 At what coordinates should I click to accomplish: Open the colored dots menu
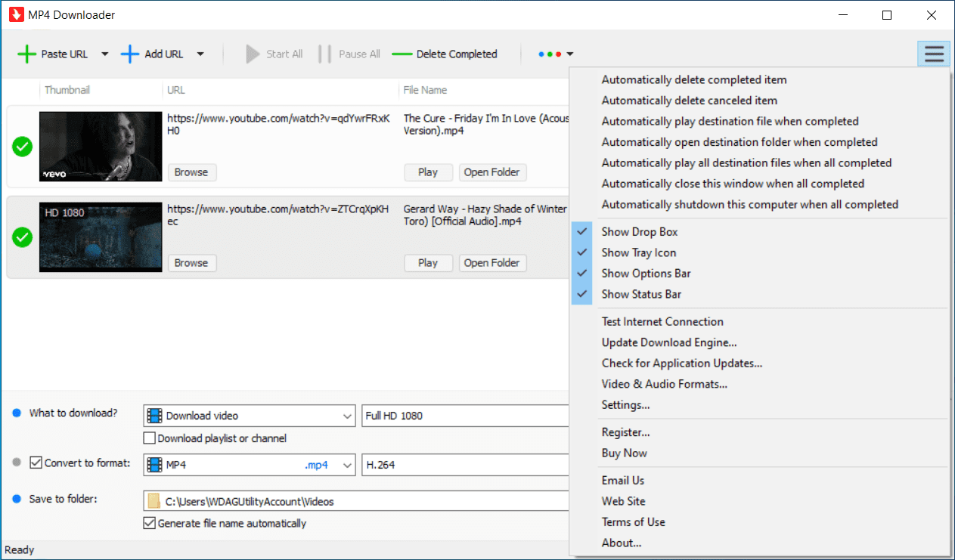click(556, 54)
